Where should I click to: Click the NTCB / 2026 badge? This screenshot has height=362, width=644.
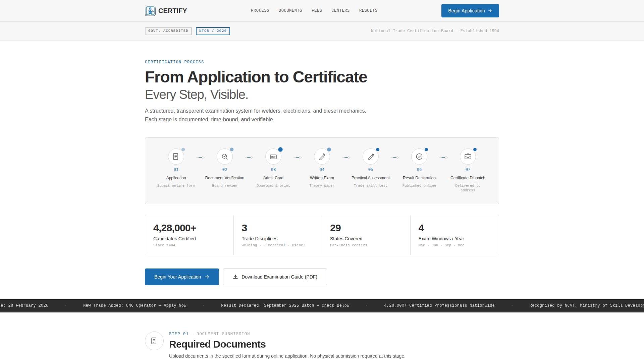tap(213, 31)
